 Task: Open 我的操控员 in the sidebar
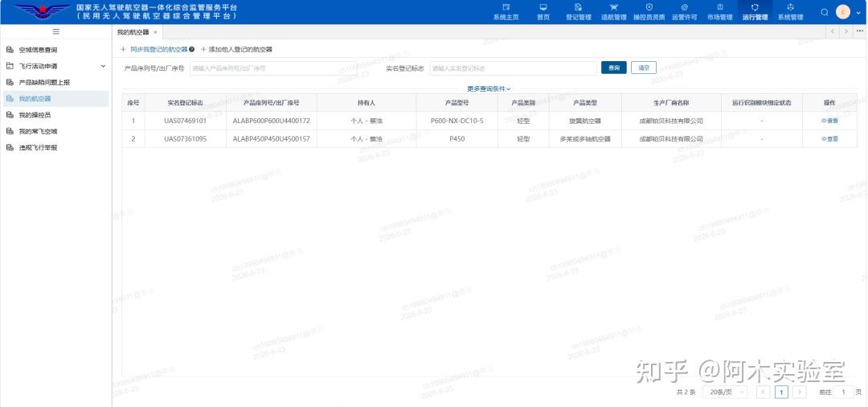pos(35,115)
